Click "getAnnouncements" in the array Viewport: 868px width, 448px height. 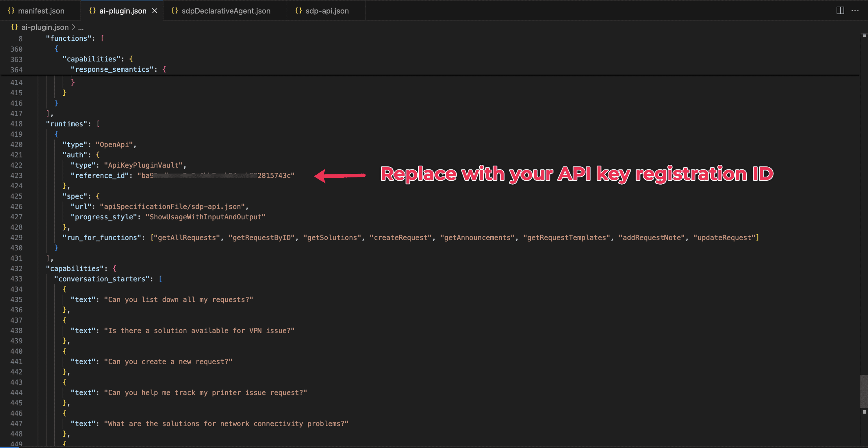(477, 238)
